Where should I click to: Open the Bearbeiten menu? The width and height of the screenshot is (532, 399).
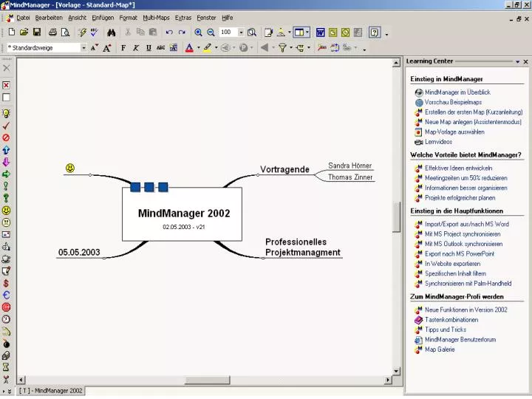(49, 18)
